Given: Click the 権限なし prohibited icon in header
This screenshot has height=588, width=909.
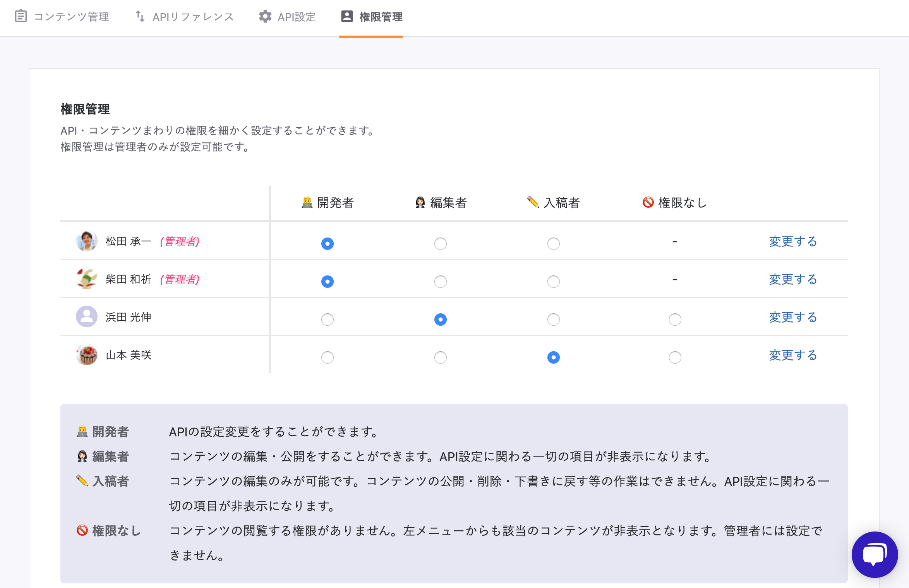Looking at the screenshot, I should [648, 202].
